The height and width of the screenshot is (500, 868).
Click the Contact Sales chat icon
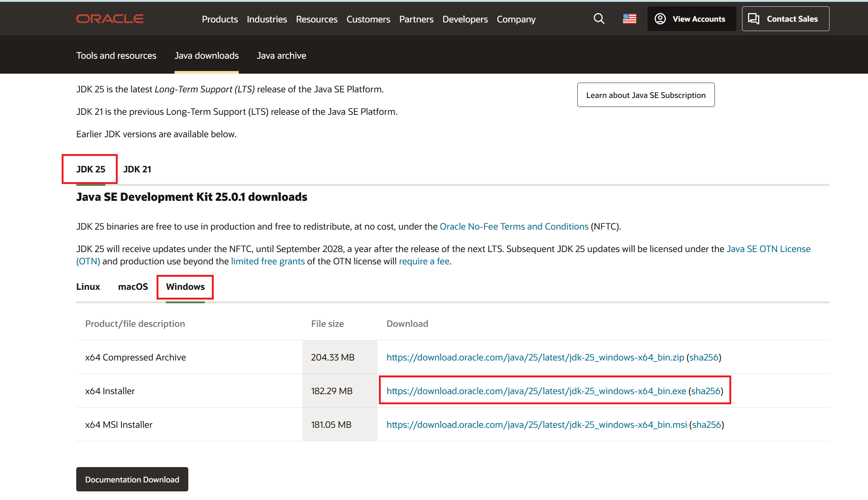(x=754, y=19)
